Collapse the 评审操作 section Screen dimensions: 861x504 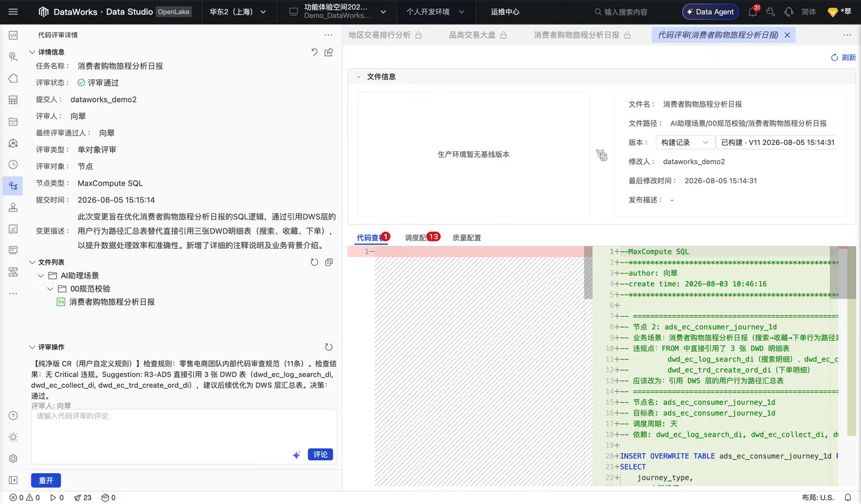(32, 347)
